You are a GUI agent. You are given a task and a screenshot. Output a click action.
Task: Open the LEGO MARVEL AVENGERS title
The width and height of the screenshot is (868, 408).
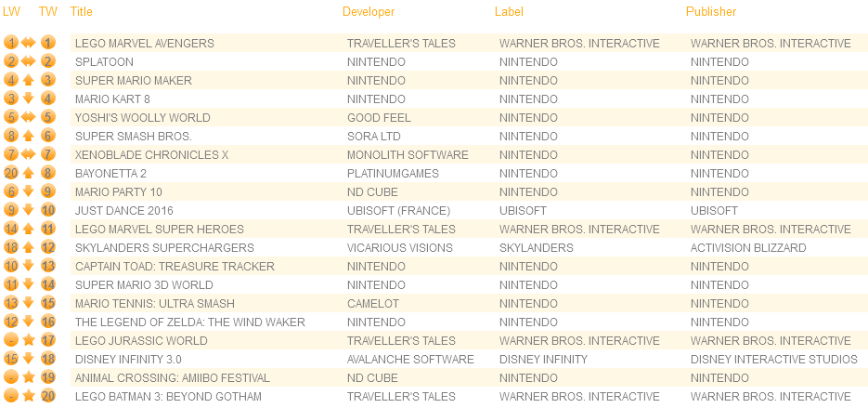145,44
